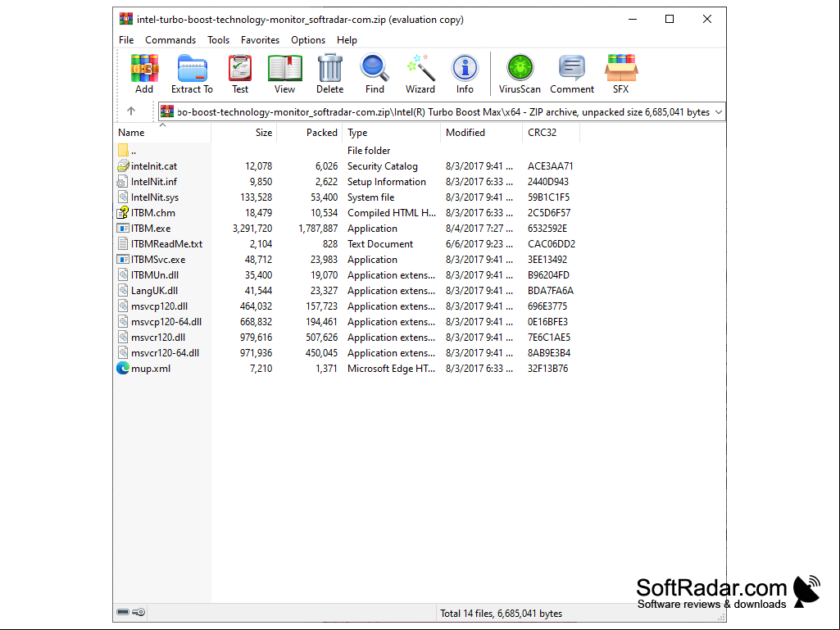This screenshot has width=840, height=630.
Task: Go up one folder arrow
Action: (131, 111)
